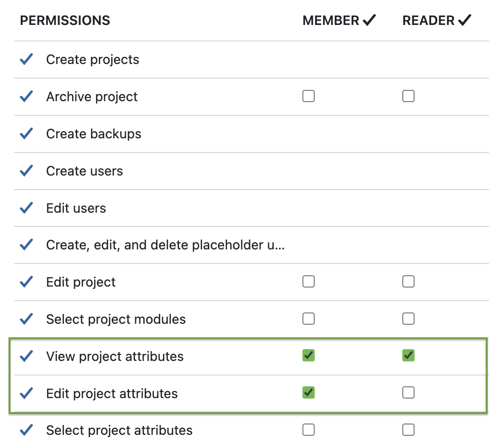This screenshot has width=489, height=448.
Task: Click the blue checkmark beside Archive project
Action: click(26, 96)
